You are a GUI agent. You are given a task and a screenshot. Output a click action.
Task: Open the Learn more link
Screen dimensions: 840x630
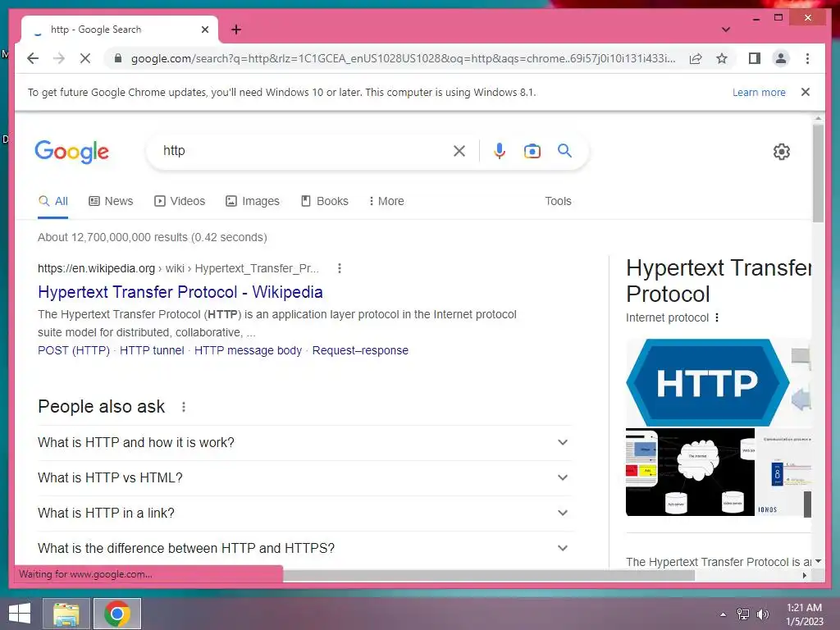click(x=759, y=92)
